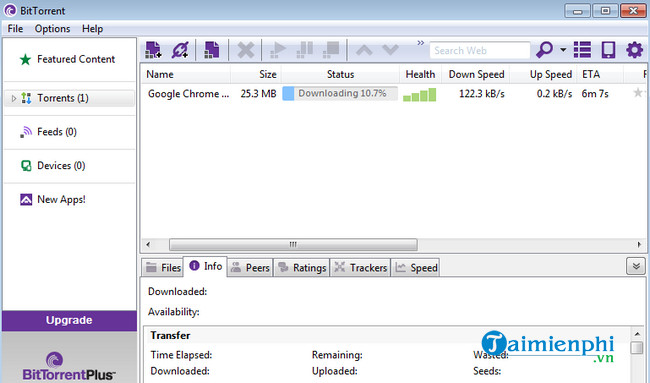This screenshot has width=650, height=383.
Task: Toggle the category list view icon
Action: click(x=582, y=50)
